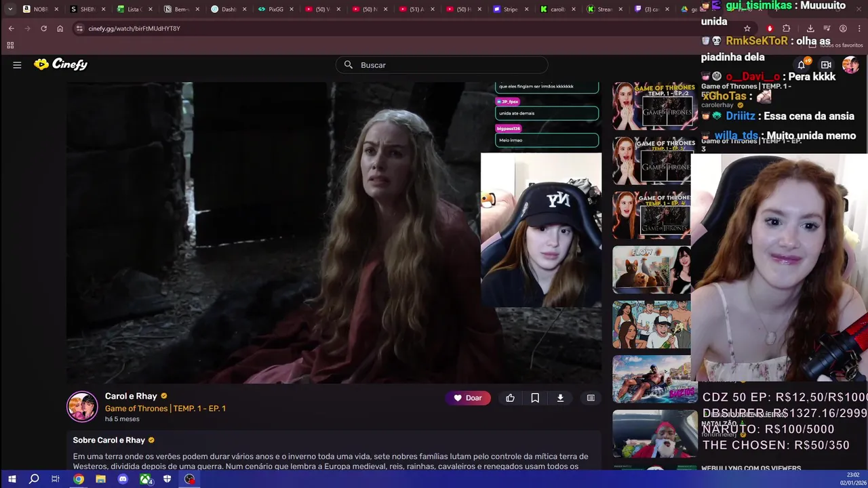
Task: Click the Doar donate button
Action: (x=468, y=398)
